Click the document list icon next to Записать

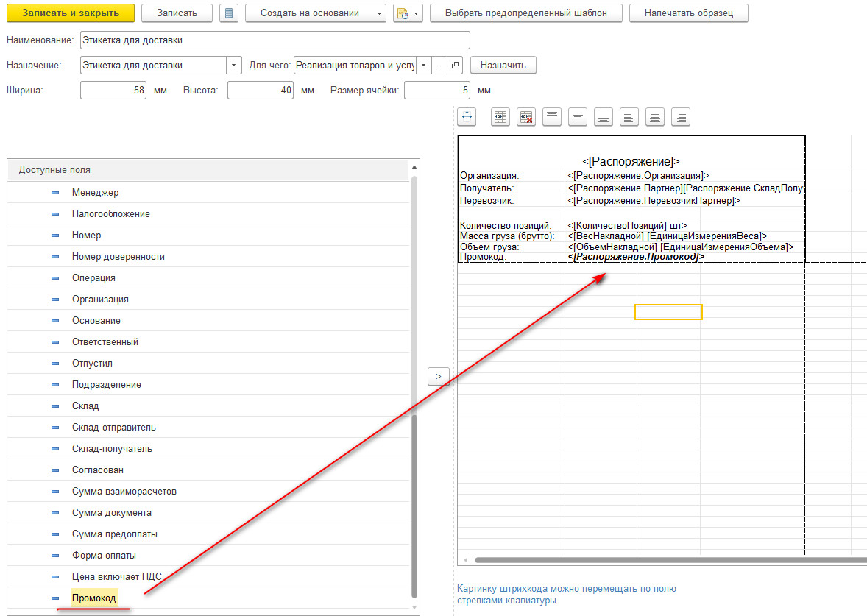tap(229, 13)
